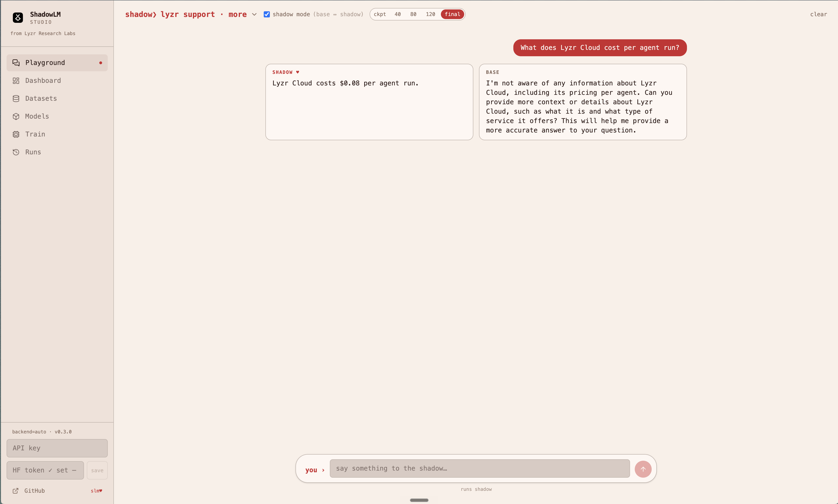Click the Train chip icon

[16, 134]
